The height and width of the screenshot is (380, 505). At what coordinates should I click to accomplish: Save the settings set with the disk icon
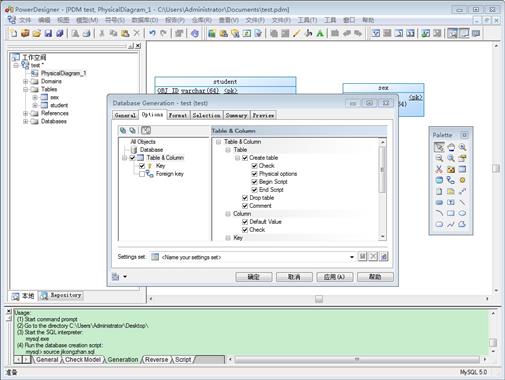tap(362, 256)
